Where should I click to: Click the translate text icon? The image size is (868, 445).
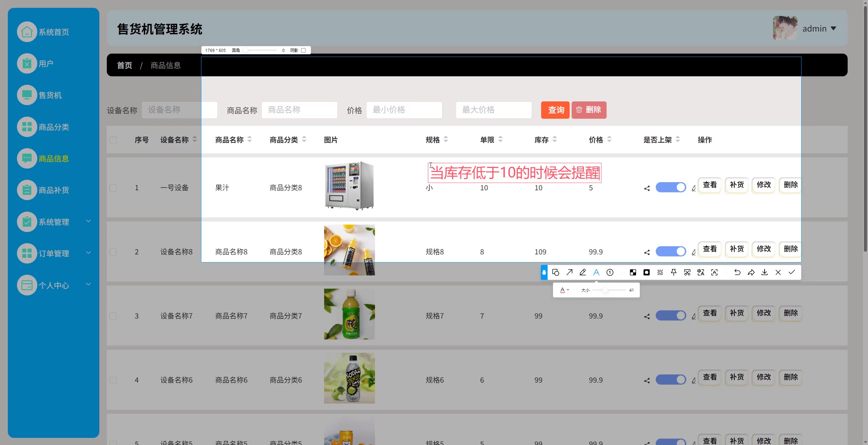click(x=701, y=272)
